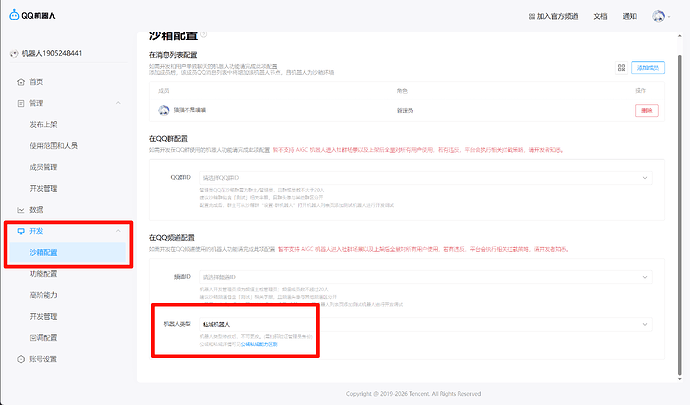The image size is (690, 405).
Task: Click the 添加成员 button
Action: tap(648, 67)
